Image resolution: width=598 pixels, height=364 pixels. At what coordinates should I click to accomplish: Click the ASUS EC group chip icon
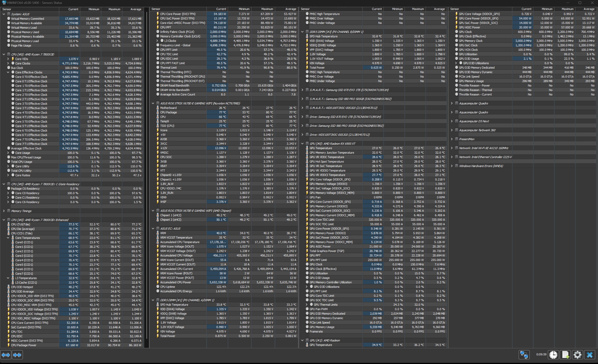click(x=158, y=229)
